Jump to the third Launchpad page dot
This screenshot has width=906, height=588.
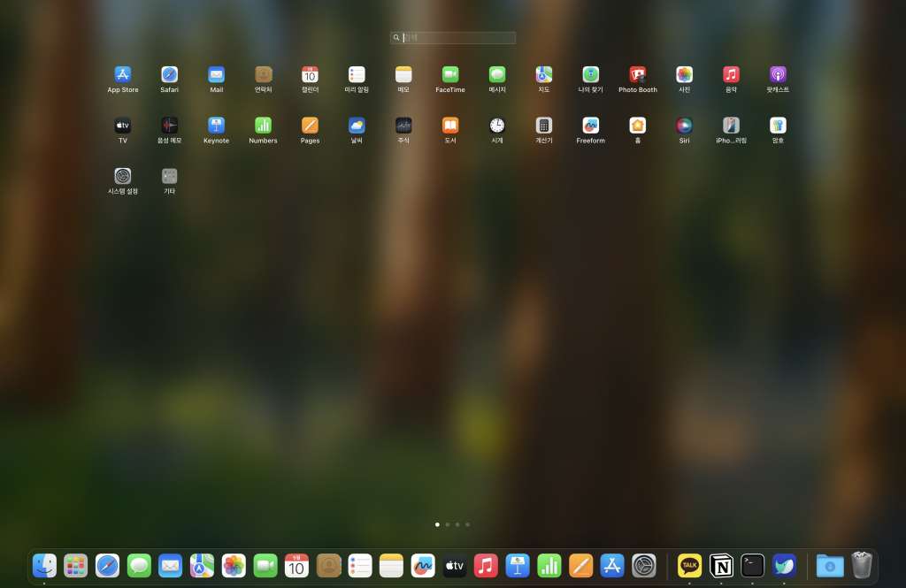pyautogui.click(x=457, y=524)
